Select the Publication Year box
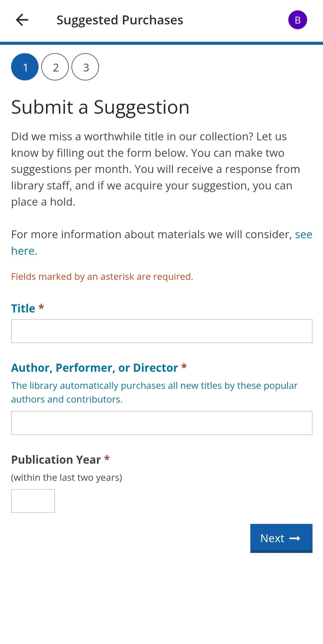Image resolution: width=323 pixels, height=644 pixels. coord(33,501)
